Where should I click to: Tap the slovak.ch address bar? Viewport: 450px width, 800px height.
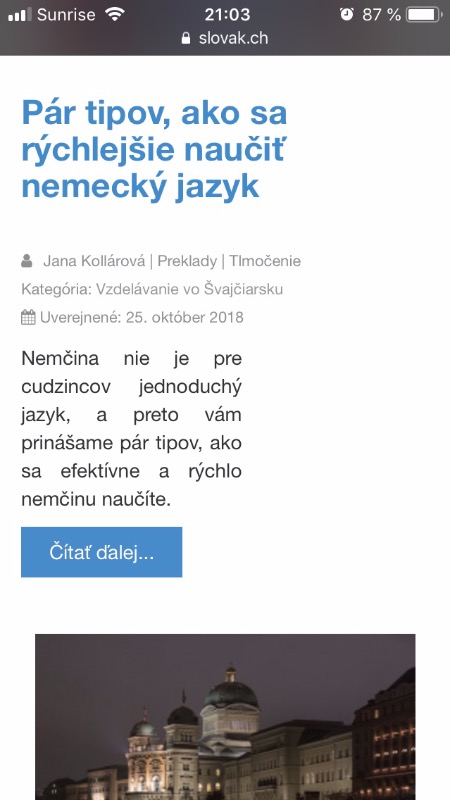pos(225,38)
